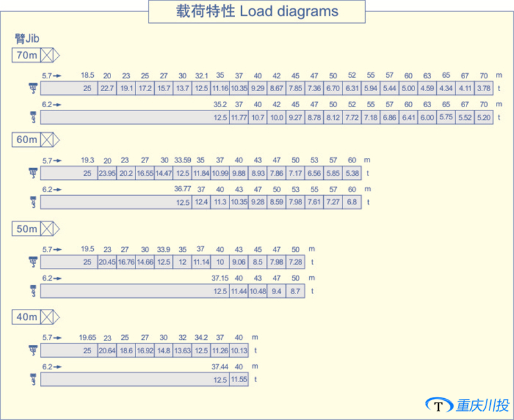Pick the hook icon beside 50m jib's 6.2 row

pos(31,290)
